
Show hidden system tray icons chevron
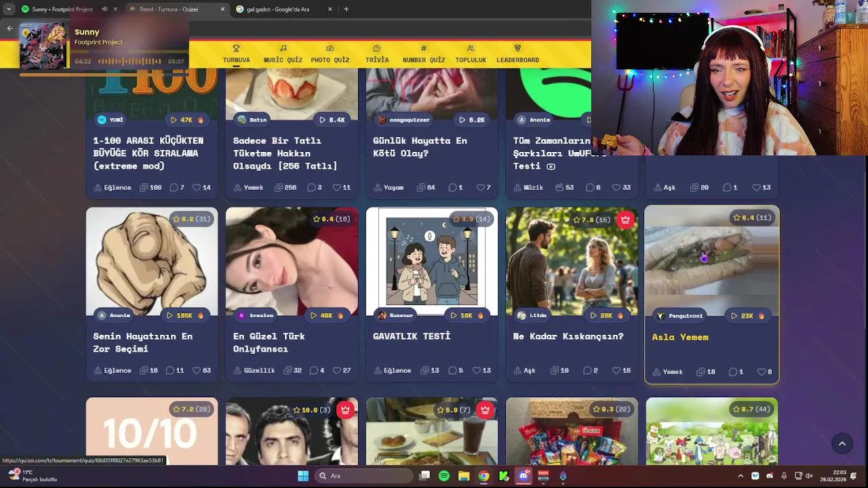click(x=741, y=476)
